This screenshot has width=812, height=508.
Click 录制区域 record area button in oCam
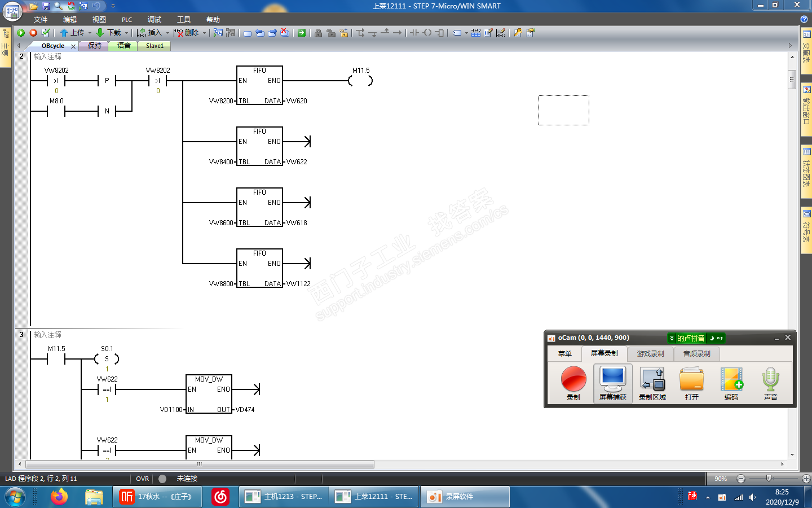coord(652,383)
